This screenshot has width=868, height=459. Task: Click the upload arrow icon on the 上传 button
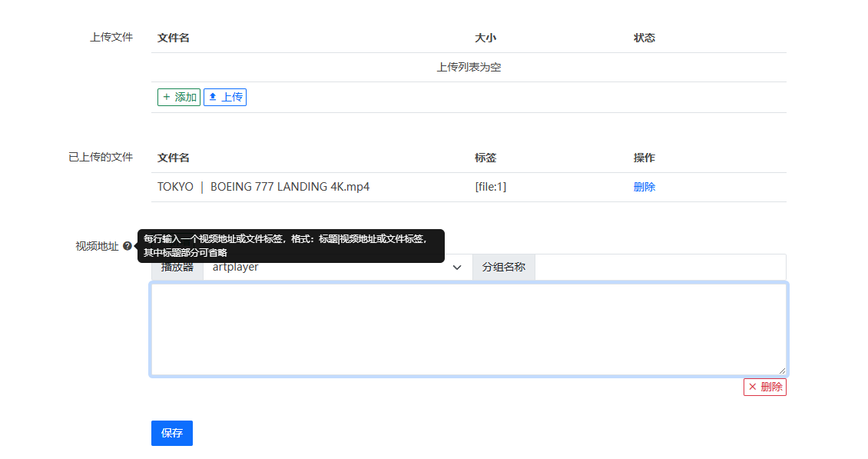point(213,97)
